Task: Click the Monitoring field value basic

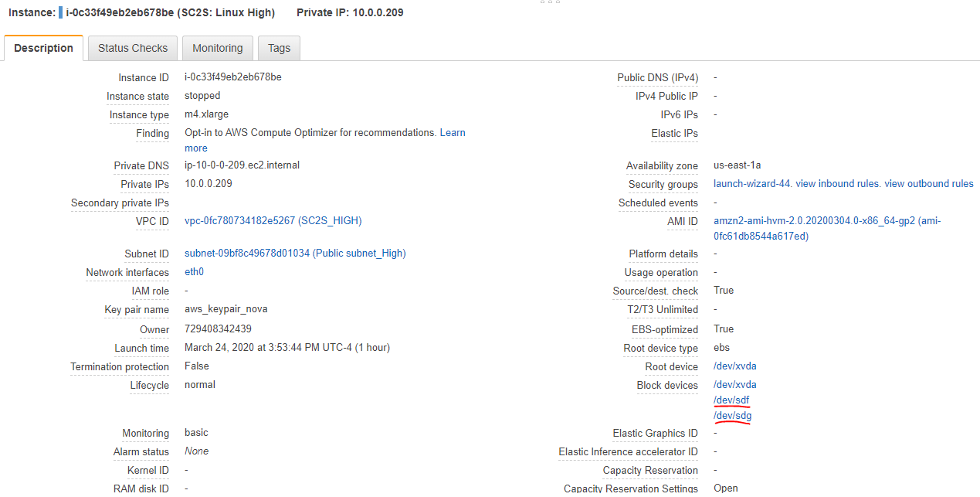Action: [x=196, y=433]
